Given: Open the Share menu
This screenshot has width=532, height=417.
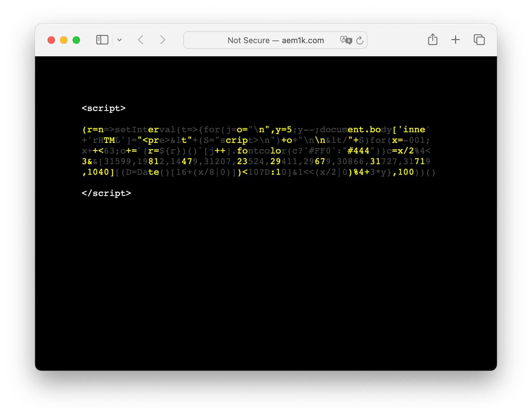Looking at the screenshot, I should (x=433, y=39).
